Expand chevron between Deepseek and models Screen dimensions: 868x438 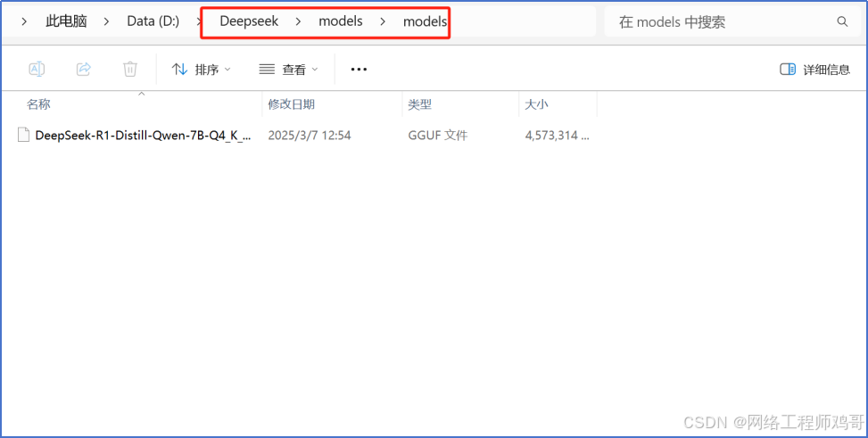pyautogui.click(x=298, y=21)
